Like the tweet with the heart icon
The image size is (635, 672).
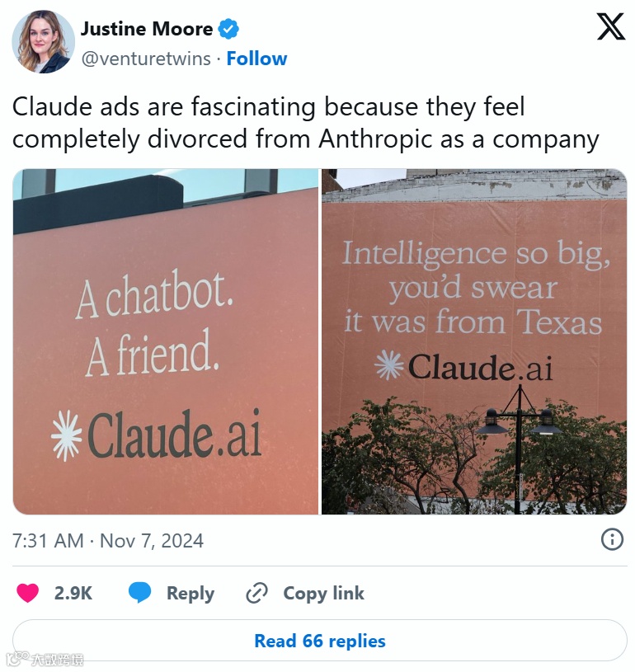27,593
